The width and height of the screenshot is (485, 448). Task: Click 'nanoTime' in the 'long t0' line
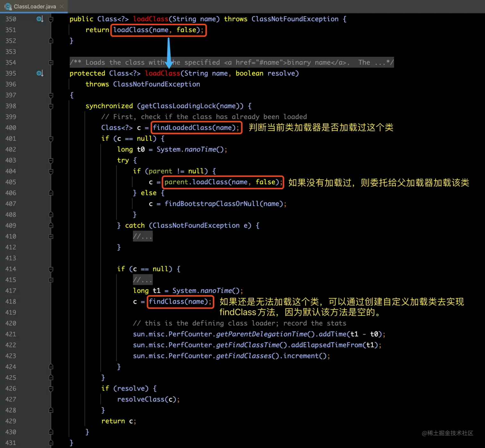click(200, 149)
